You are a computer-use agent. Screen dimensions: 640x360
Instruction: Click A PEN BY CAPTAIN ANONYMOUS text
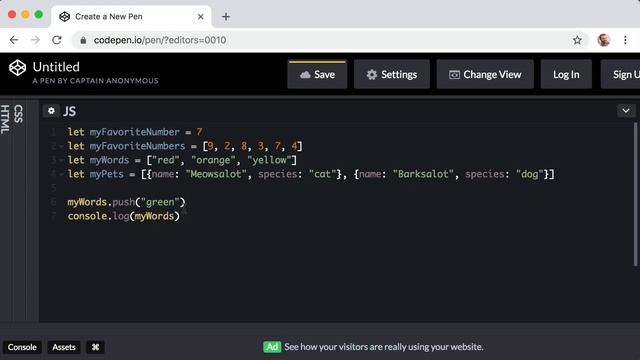point(96,81)
